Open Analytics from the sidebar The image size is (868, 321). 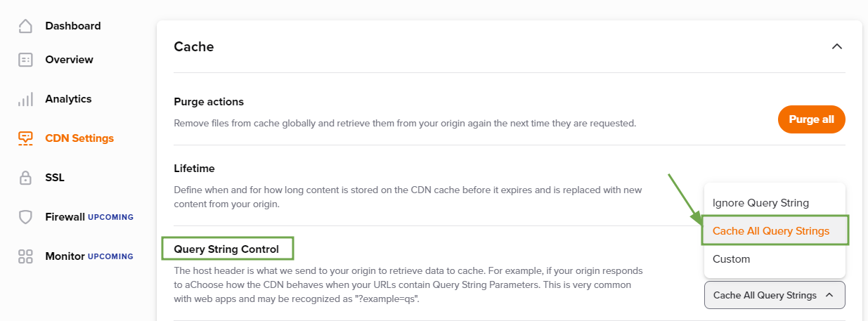[68, 99]
